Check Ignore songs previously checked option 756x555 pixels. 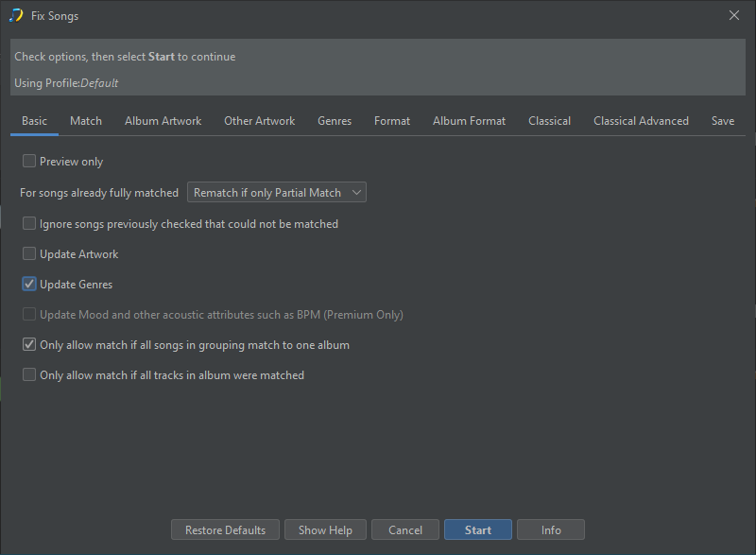(29, 224)
